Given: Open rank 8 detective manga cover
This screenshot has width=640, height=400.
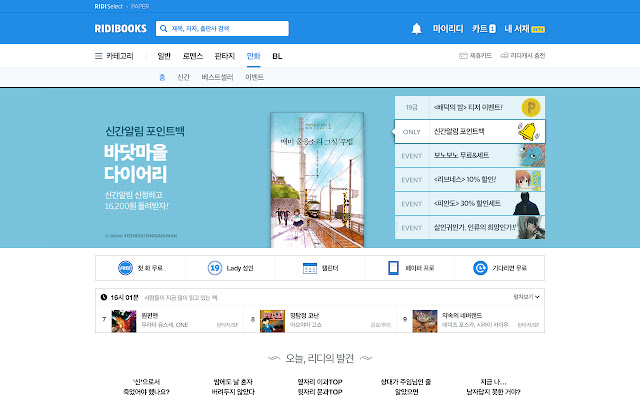Looking at the screenshot, I should [x=272, y=321].
